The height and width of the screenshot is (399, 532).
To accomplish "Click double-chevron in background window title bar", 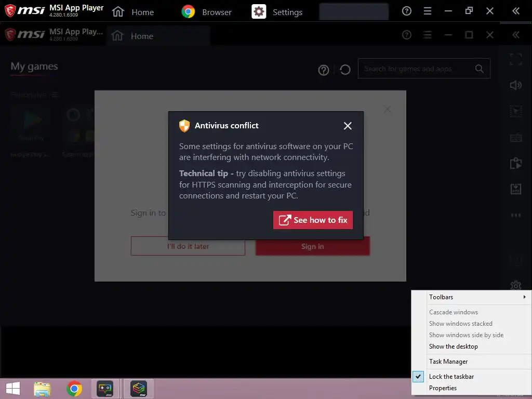I will 516,35.
